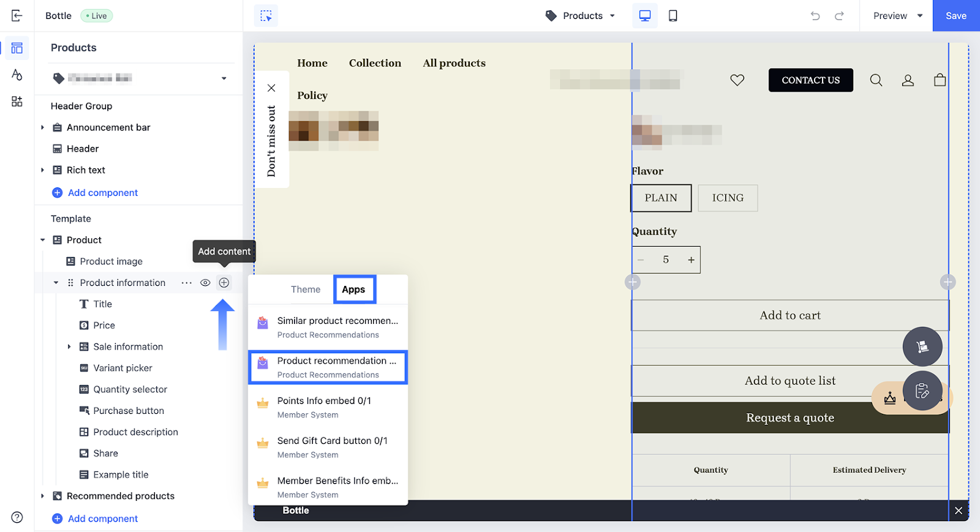
Task: Open the theme typography settings icon
Action: click(x=17, y=75)
